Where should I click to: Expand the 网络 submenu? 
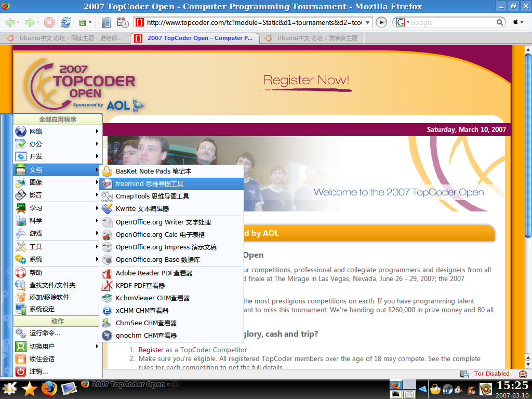pyautogui.click(x=58, y=131)
